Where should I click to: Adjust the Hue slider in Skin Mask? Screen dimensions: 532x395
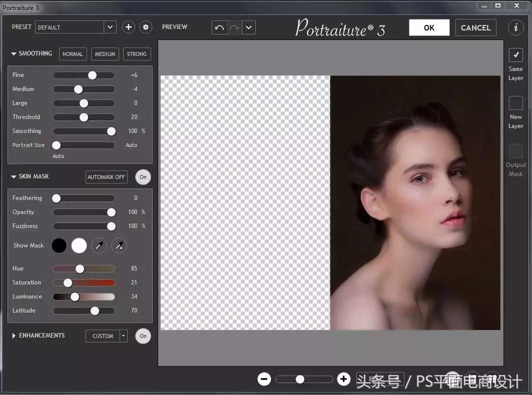(x=81, y=268)
